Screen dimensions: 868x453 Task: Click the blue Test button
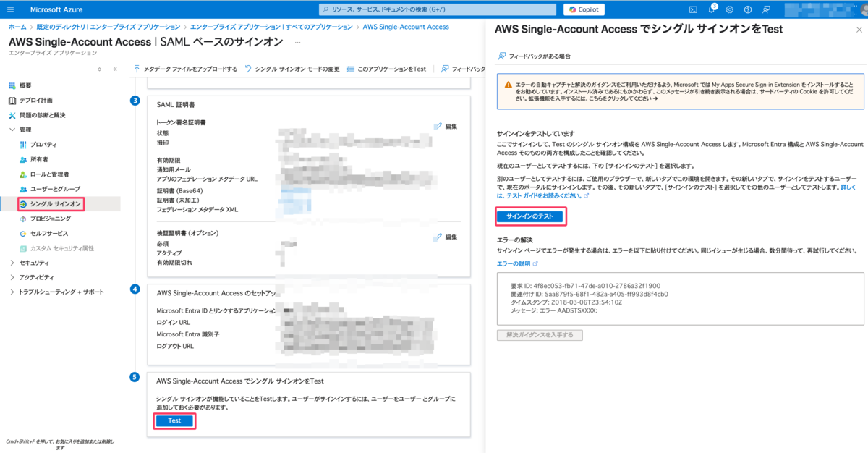pos(174,421)
